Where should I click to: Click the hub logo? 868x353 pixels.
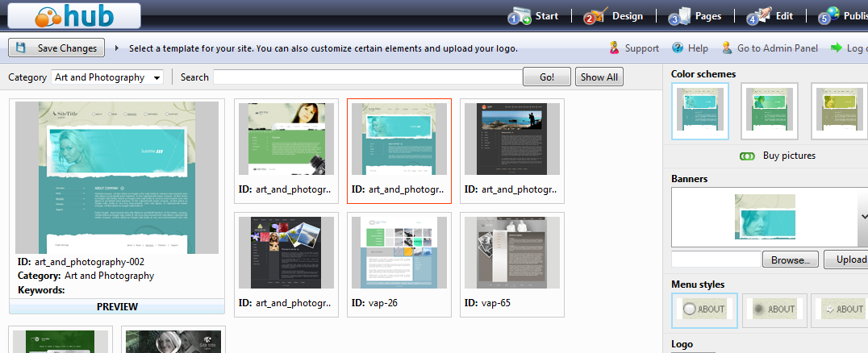[x=76, y=15]
